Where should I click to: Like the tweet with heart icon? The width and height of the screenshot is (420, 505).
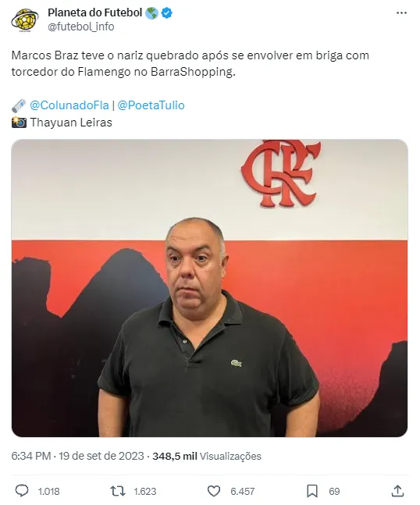click(214, 491)
